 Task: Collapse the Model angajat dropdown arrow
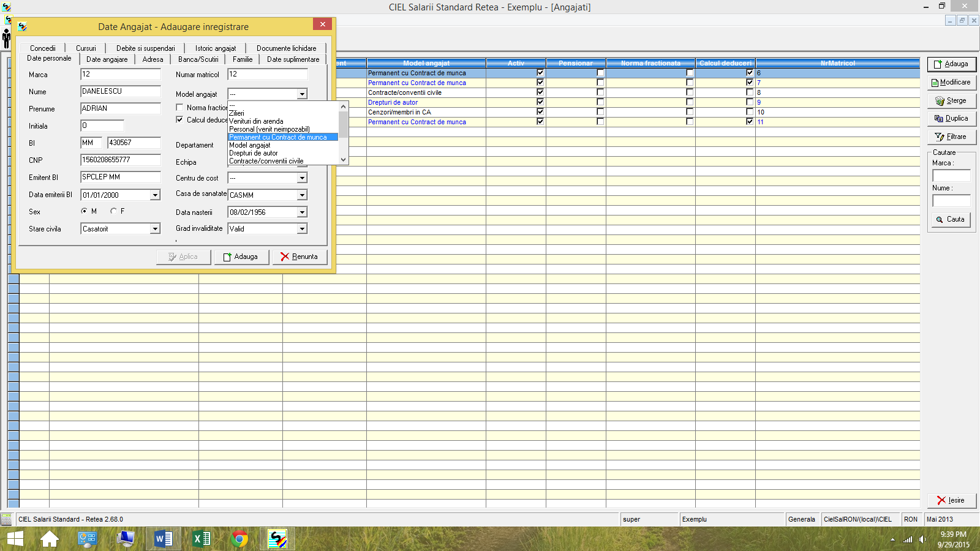(302, 94)
